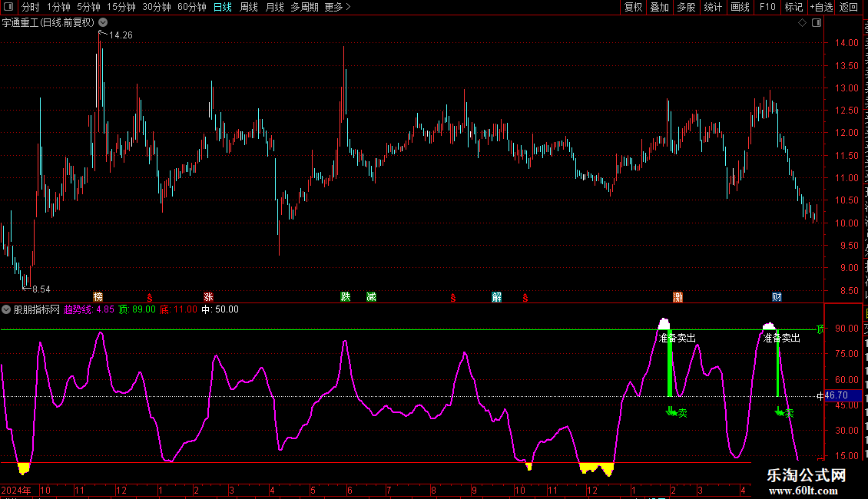Click the 激 event marker icon
Viewport: 868px width, 499px height.
pos(678,297)
